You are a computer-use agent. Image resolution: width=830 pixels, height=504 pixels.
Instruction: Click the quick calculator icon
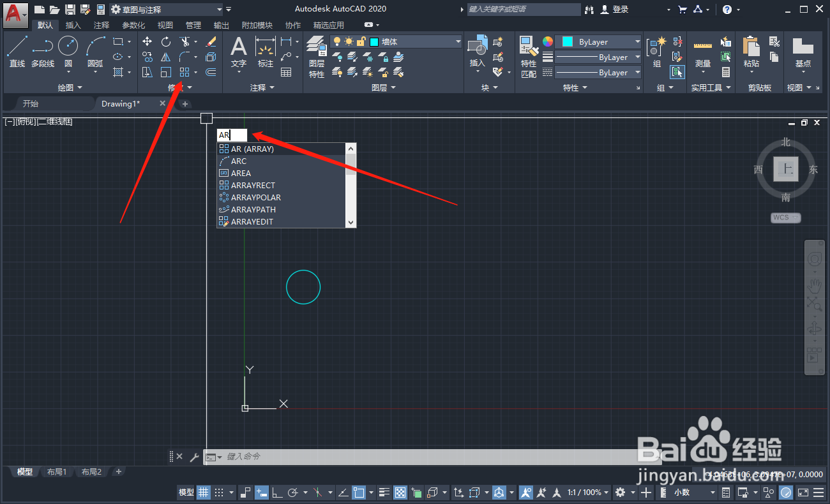(x=726, y=72)
